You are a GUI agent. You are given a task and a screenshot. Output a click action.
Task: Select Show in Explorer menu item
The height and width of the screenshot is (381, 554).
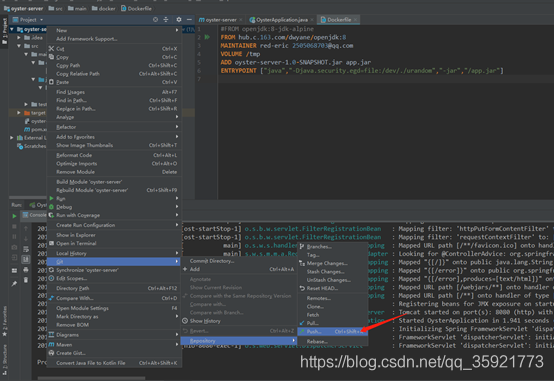(114, 235)
